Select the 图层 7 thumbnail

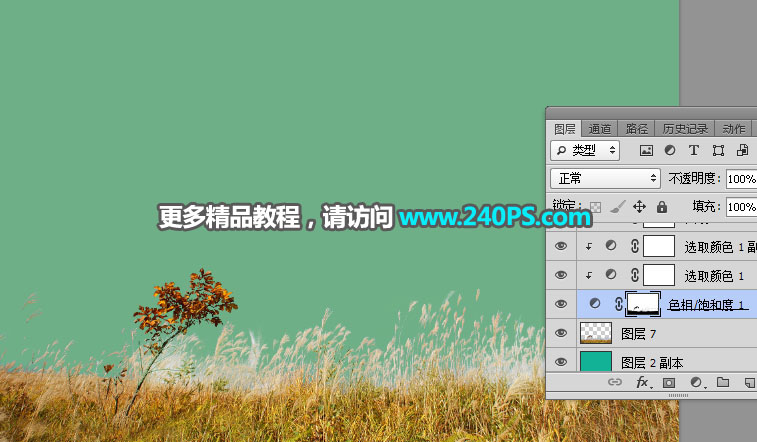596,333
